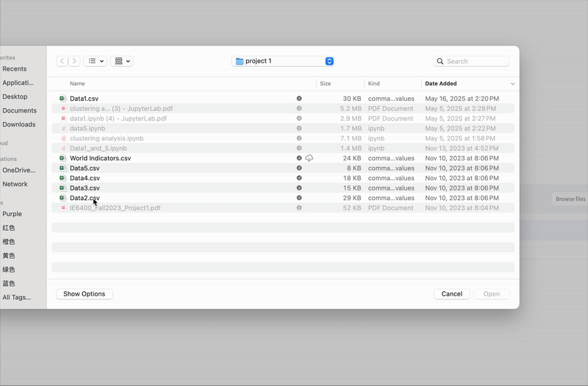This screenshot has height=386, width=588.
Task: Sort files by Name column
Action: click(77, 84)
